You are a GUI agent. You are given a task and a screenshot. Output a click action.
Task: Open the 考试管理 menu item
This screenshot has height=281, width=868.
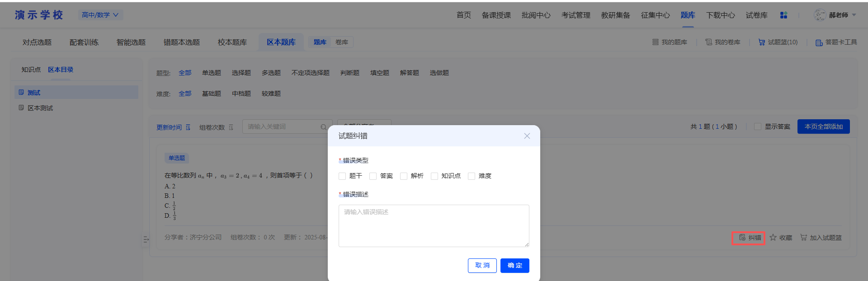coord(576,15)
